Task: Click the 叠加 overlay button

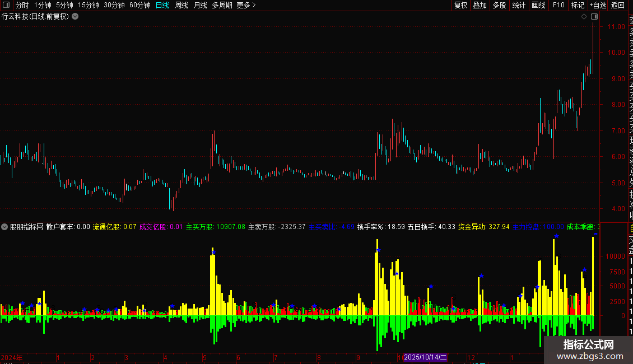Action: click(x=480, y=5)
